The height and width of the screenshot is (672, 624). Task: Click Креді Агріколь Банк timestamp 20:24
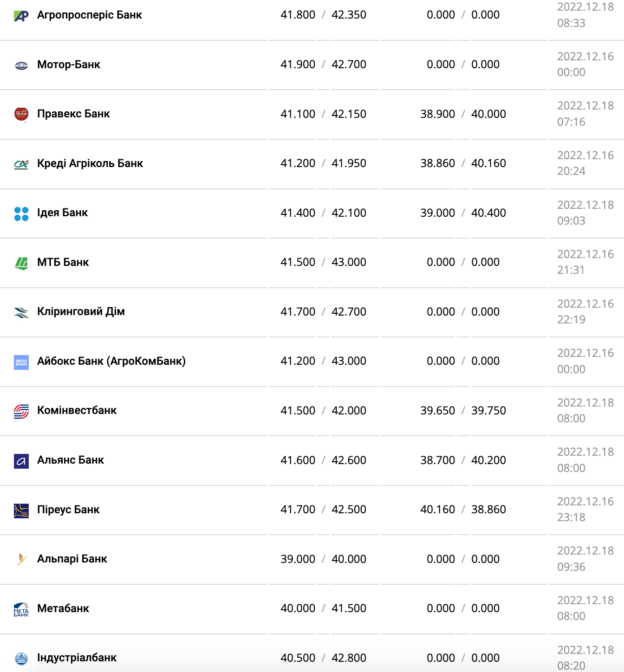coord(572,171)
